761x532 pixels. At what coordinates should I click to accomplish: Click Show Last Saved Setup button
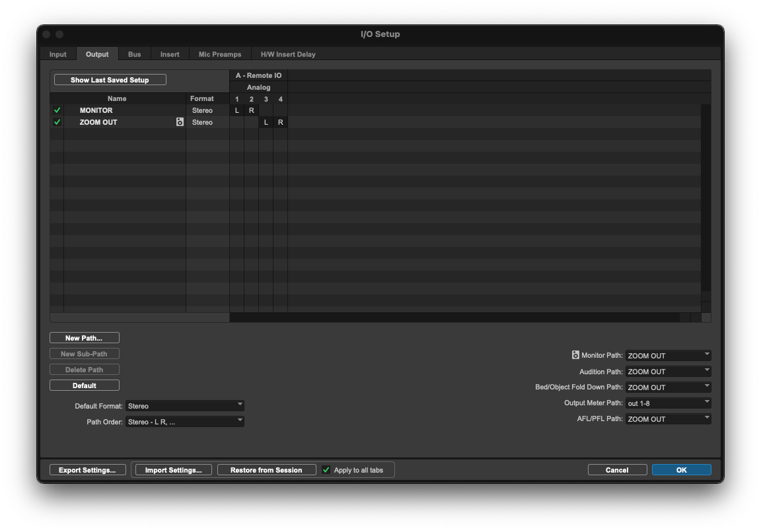pos(110,80)
